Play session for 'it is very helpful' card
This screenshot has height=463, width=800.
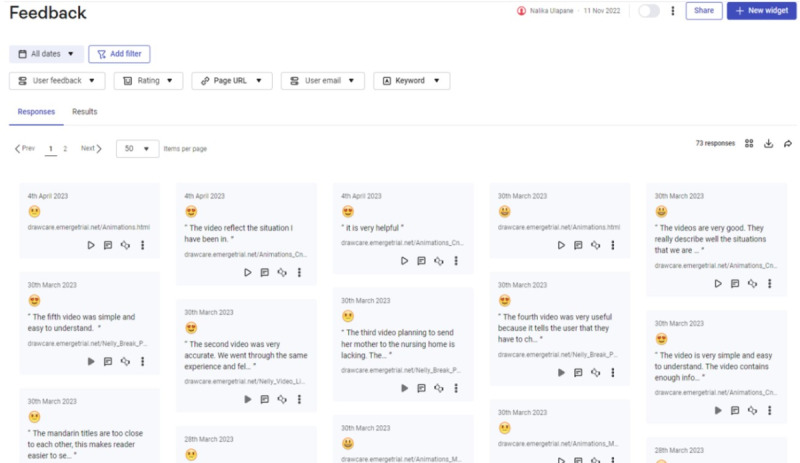[x=404, y=261]
